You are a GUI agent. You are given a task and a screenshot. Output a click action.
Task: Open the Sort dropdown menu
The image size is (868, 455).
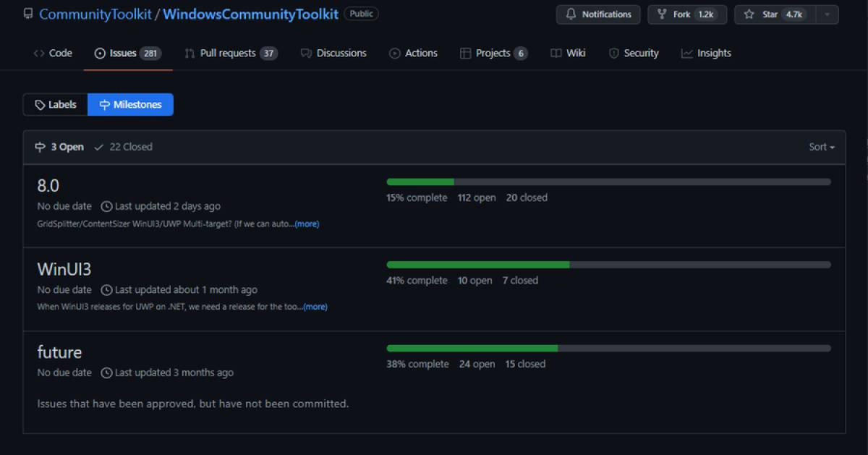(x=821, y=147)
